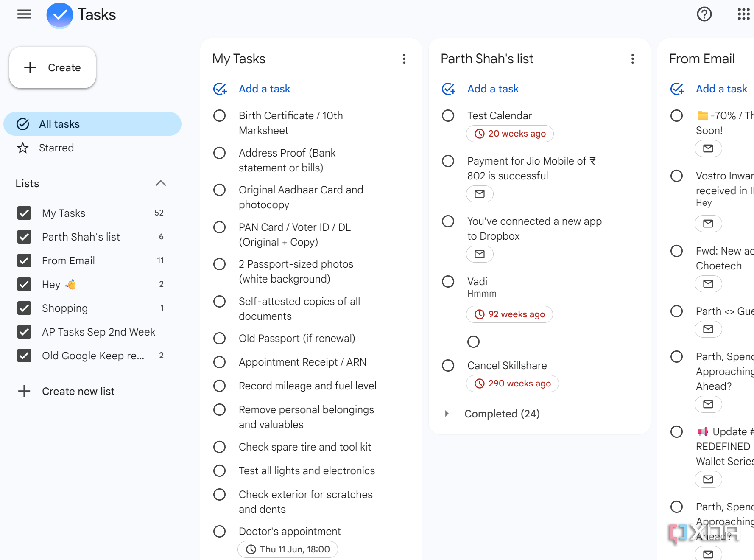Click the Starred star icon
754x560 pixels.
point(22,148)
